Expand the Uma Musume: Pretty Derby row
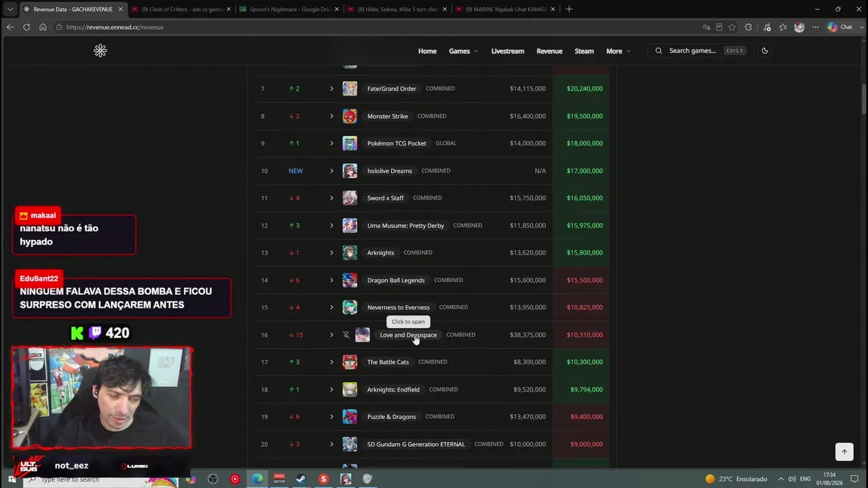 [332, 226]
